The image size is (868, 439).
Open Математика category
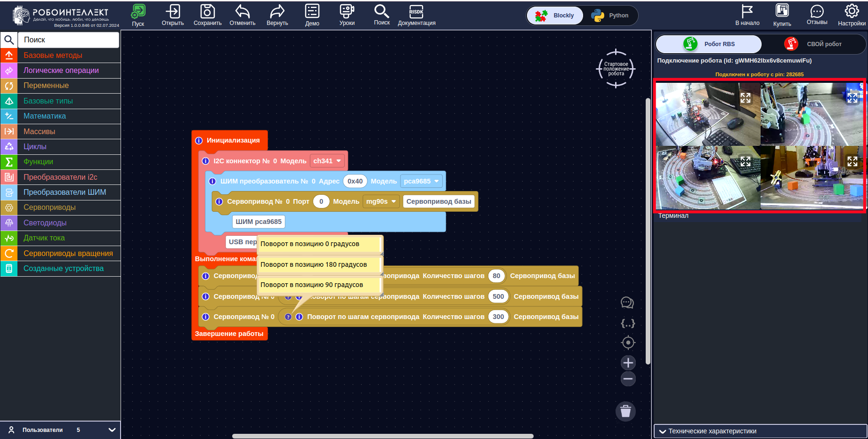pyautogui.click(x=60, y=116)
